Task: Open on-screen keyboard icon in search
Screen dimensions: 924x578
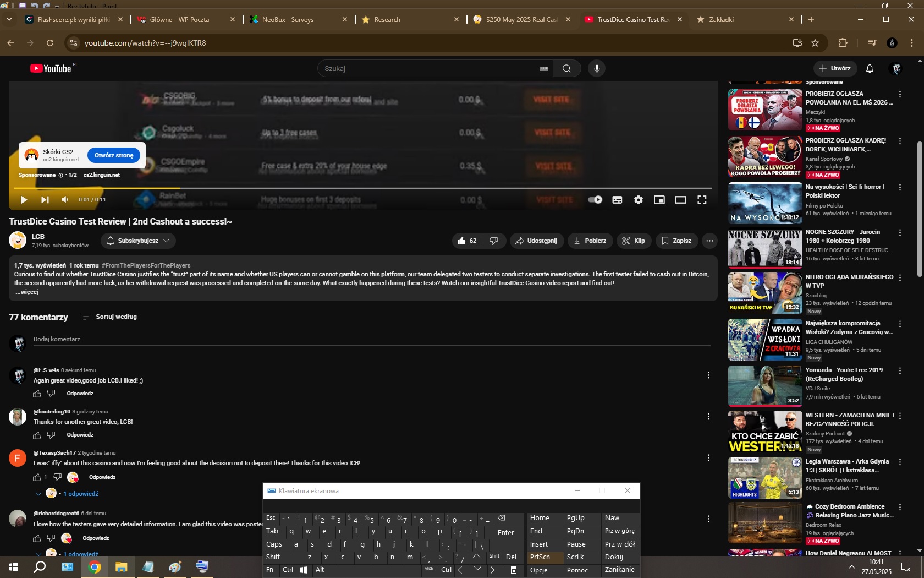Action: click(544, 69)
